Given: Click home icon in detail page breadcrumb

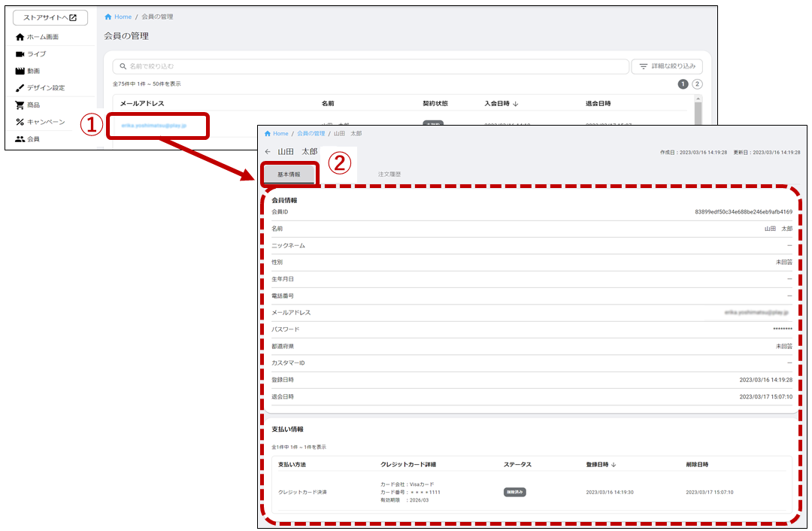Looking at the screenshot, I should pyautogui.click(x=268, y=134).
